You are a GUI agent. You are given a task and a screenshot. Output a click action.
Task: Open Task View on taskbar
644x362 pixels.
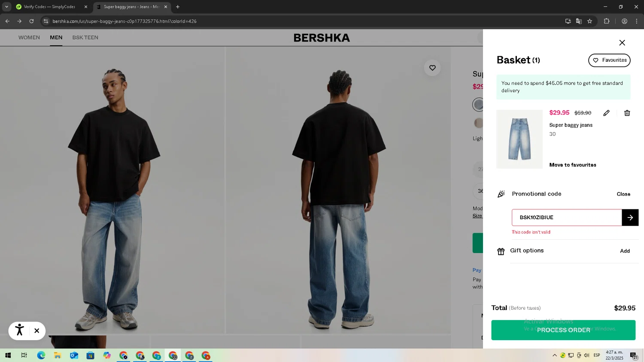pyautogui.click(x=24, y=356)
